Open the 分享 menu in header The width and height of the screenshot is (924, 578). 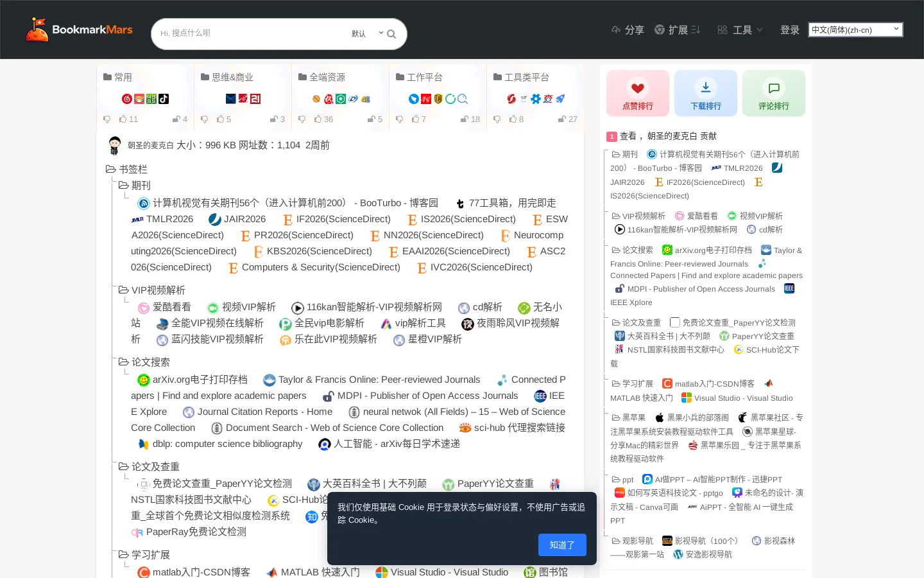(628, 30)
